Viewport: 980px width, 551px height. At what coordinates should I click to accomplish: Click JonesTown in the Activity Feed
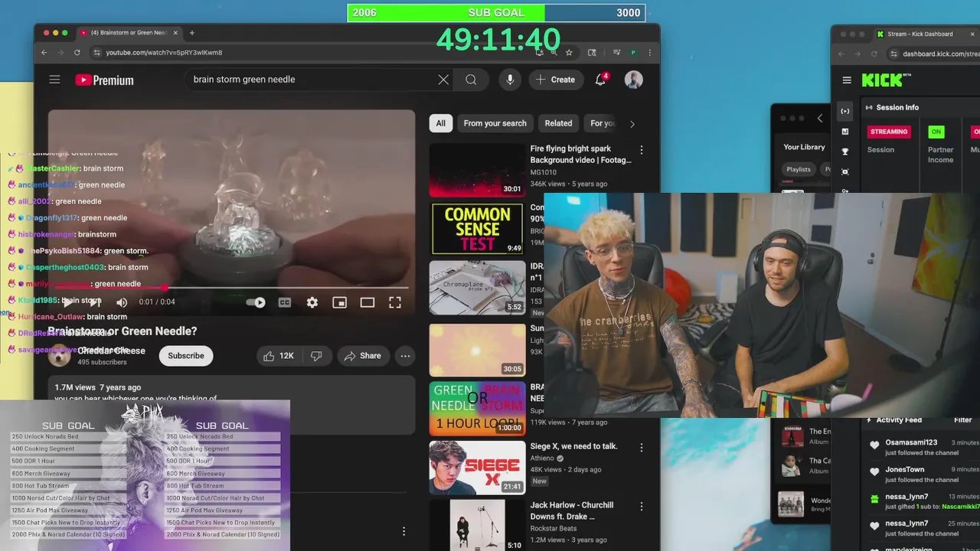904,470
